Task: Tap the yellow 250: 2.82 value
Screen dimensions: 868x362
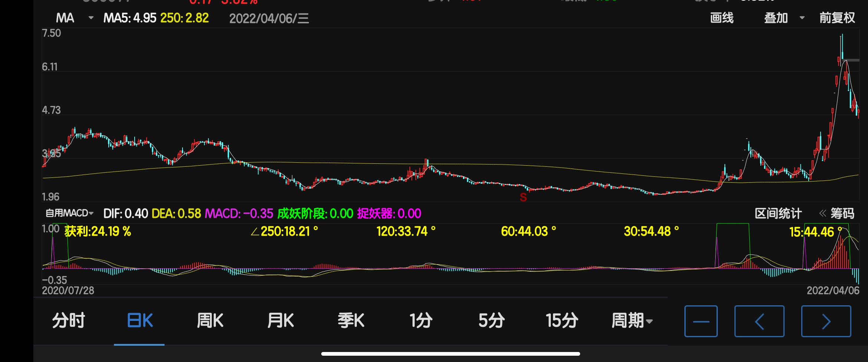Action: 184,18
